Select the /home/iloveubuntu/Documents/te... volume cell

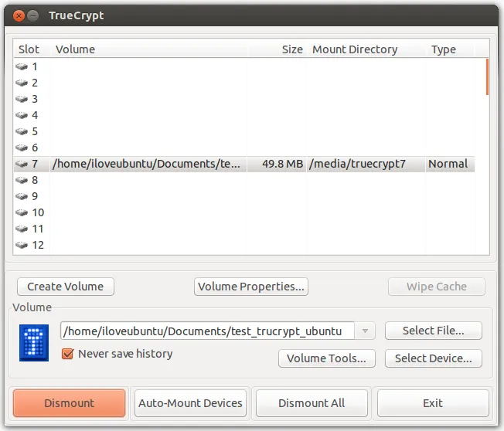148,164
